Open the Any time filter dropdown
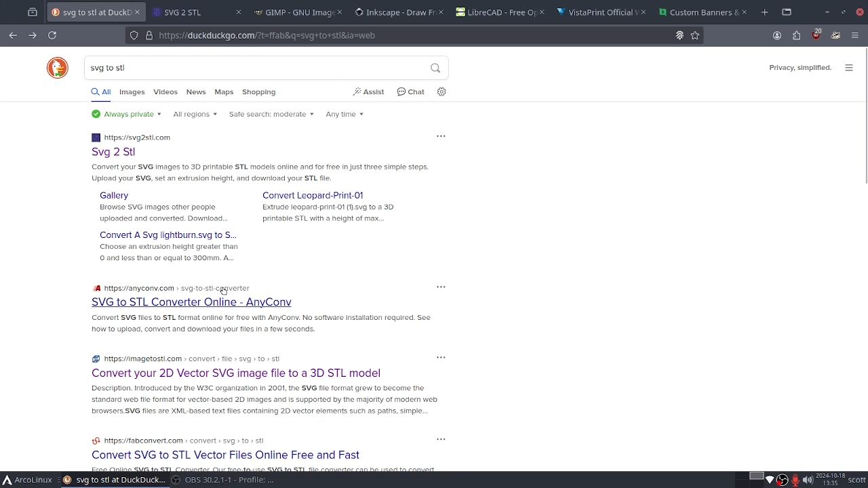868x488 pixels. (344, 115)
